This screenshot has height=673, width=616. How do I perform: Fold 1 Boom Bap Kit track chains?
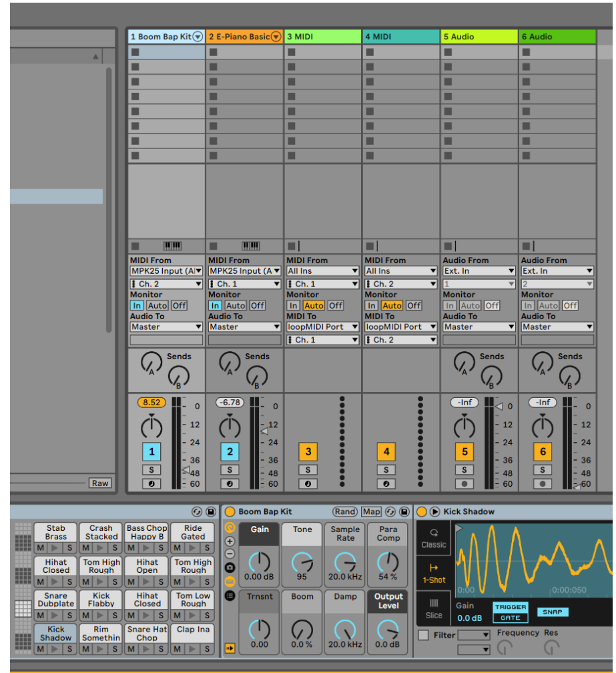click(x=198, y=37)
